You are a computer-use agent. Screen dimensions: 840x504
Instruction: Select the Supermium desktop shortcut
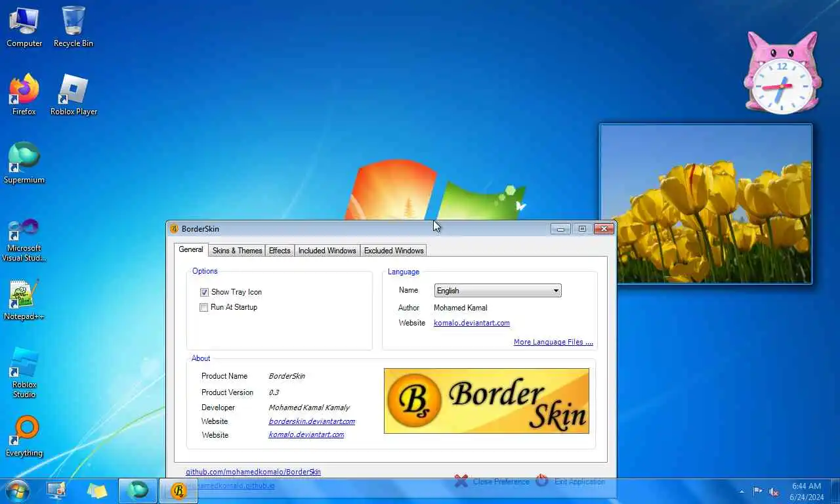pyautogui.click(x=24, y=163)
